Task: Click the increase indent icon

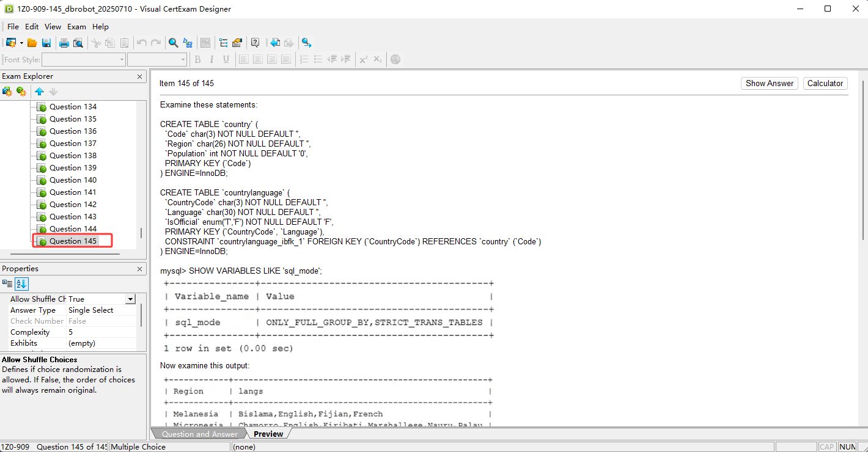Action: [346, 59]
